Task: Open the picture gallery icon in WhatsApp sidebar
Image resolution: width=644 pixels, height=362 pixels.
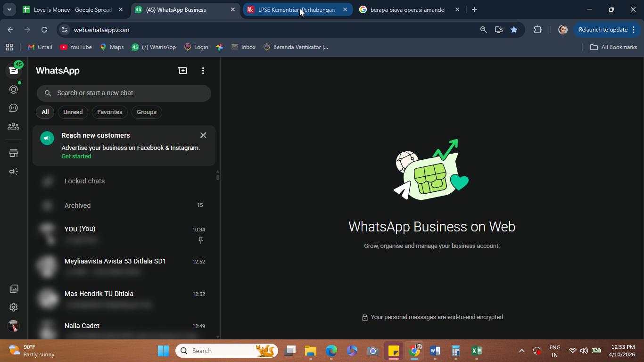Action: tap(14, 288)
